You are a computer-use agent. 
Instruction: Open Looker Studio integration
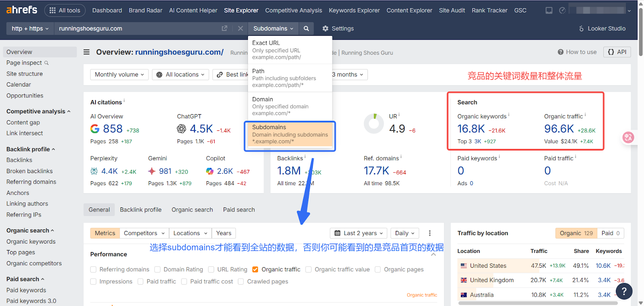602,29
